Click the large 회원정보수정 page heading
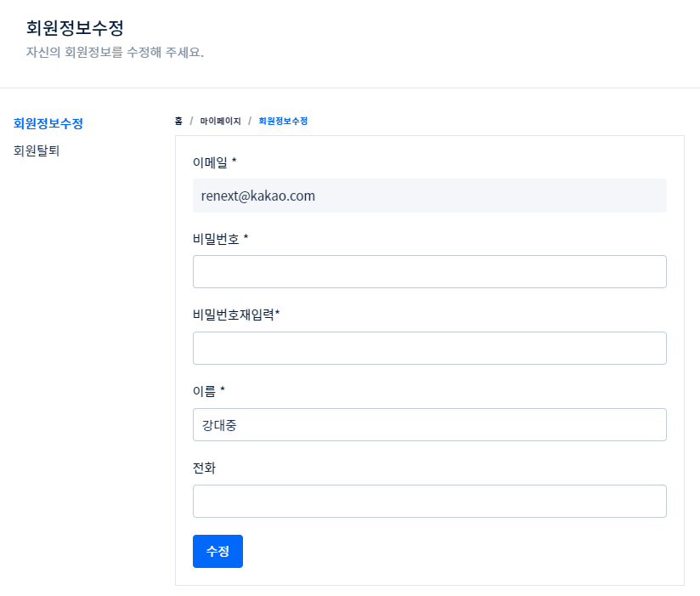 75,28
